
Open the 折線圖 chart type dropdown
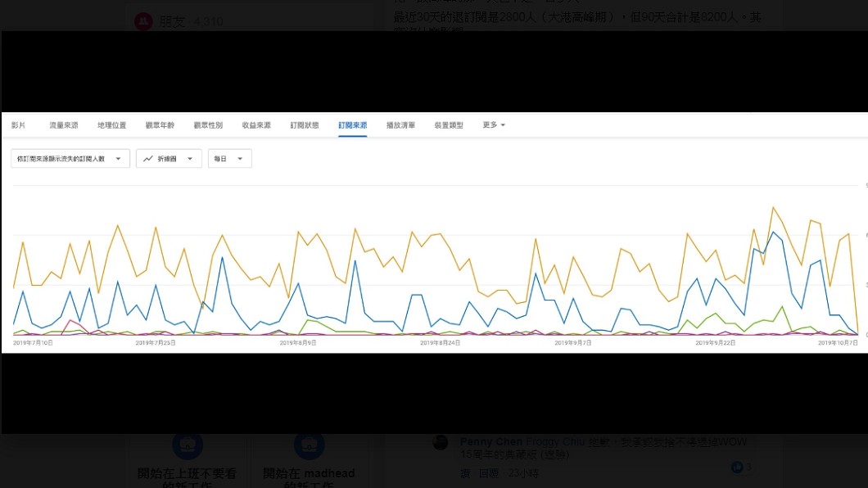click(x=169, y=159)
